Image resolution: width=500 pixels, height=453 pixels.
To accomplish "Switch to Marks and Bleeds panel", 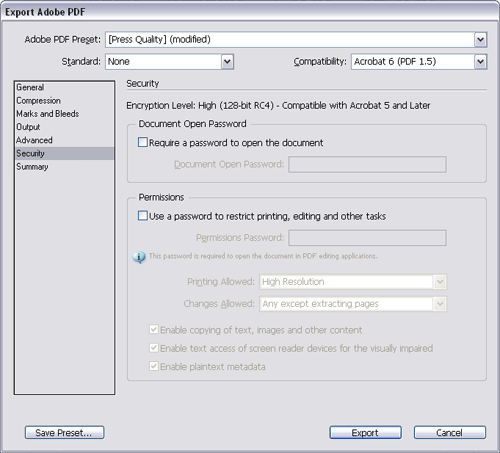I will (64, 114).
